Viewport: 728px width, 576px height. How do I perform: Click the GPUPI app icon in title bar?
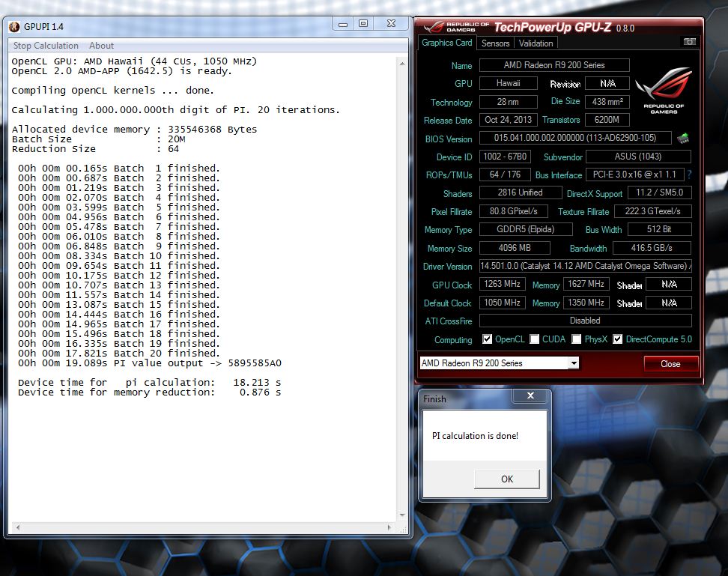click(14, 27)
